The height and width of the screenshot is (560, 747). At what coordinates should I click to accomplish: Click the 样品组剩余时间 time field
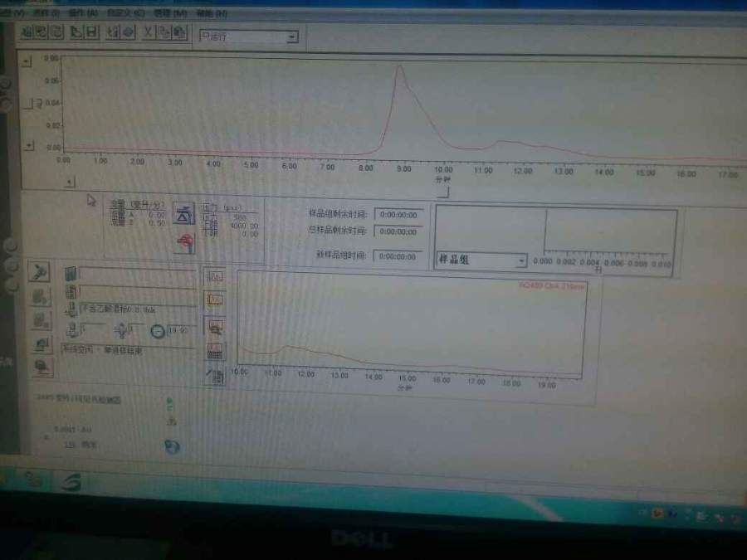coord(398,215)
